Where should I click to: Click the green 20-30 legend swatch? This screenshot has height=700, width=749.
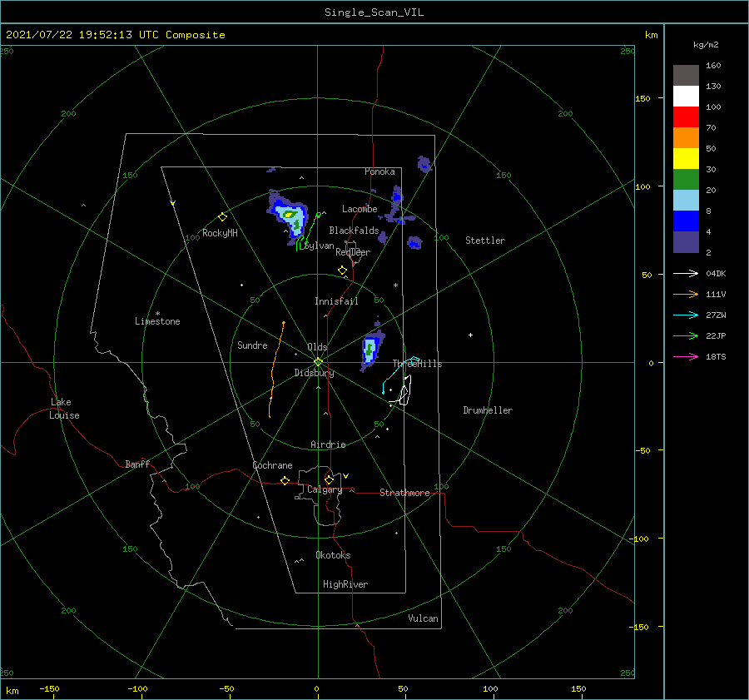click(x=686, y=179)
